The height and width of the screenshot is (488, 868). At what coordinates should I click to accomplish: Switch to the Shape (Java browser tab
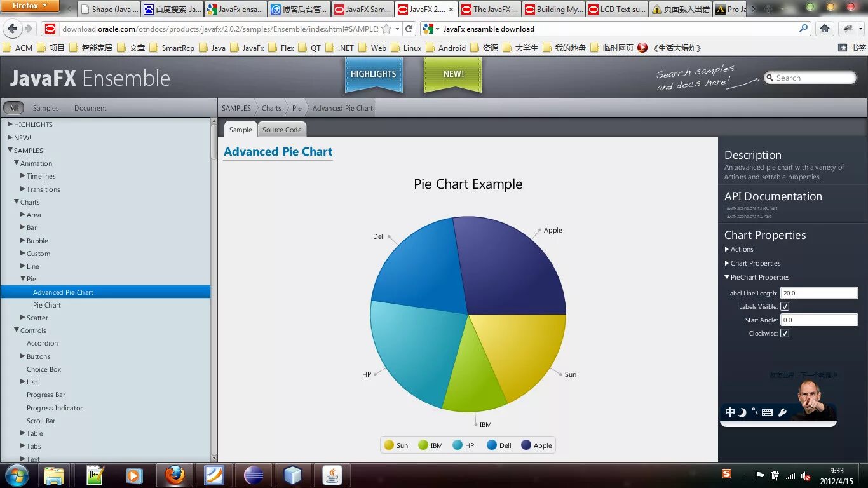pyautogui.click(x=108, y=10)
